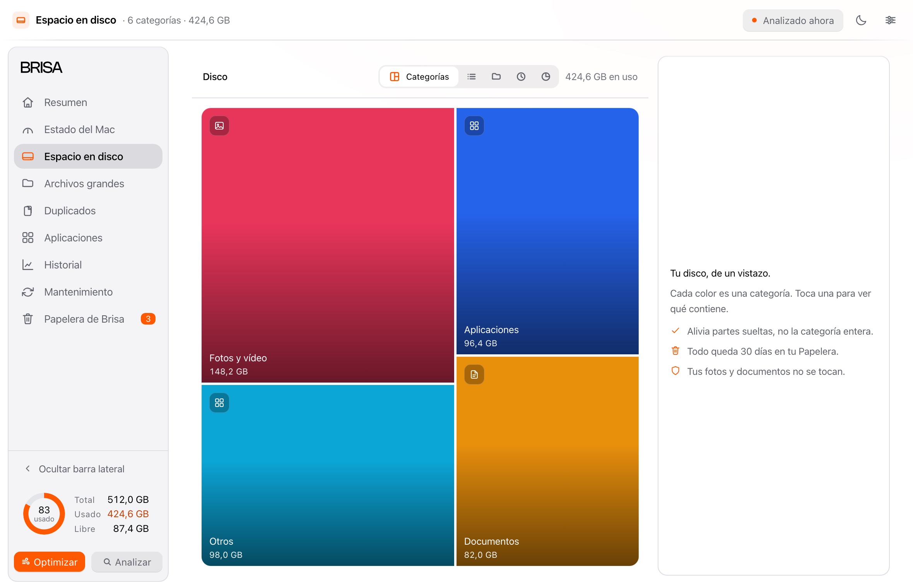
Task: Toggle dark mode moon icon
Action: (861, 21)
